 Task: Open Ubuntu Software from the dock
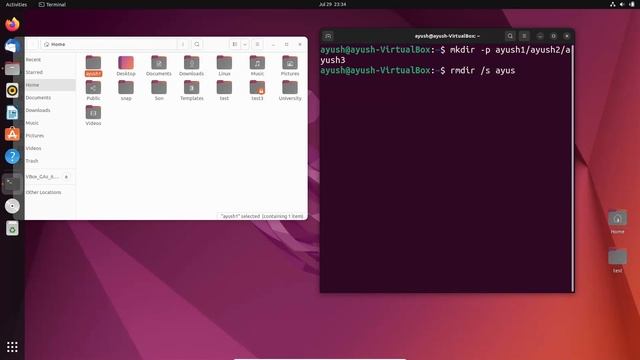[x=12, y=134]
